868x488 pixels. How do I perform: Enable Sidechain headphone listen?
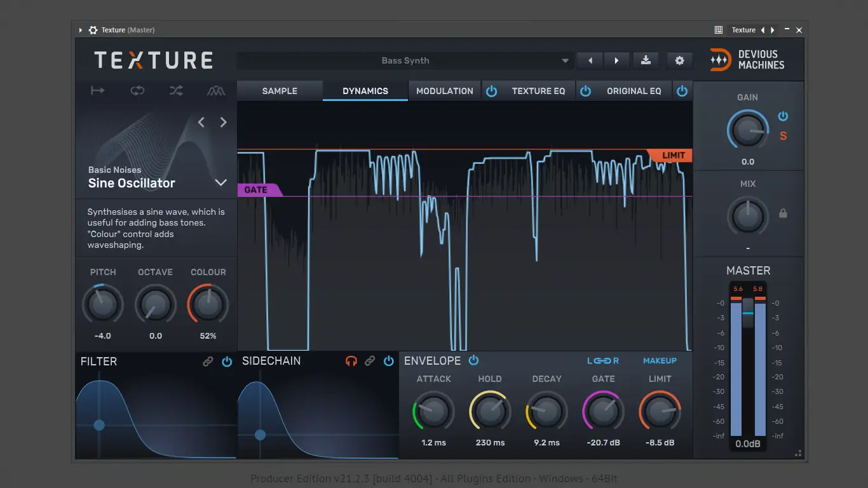click(x=351, y=361)
